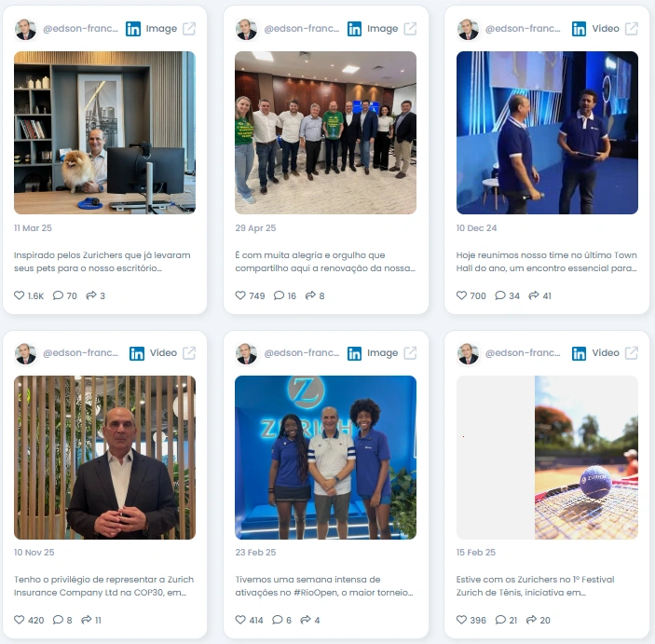
Task: Open post text starting 'Tivemos uma semana intensa'
Action: coord(324,586)
